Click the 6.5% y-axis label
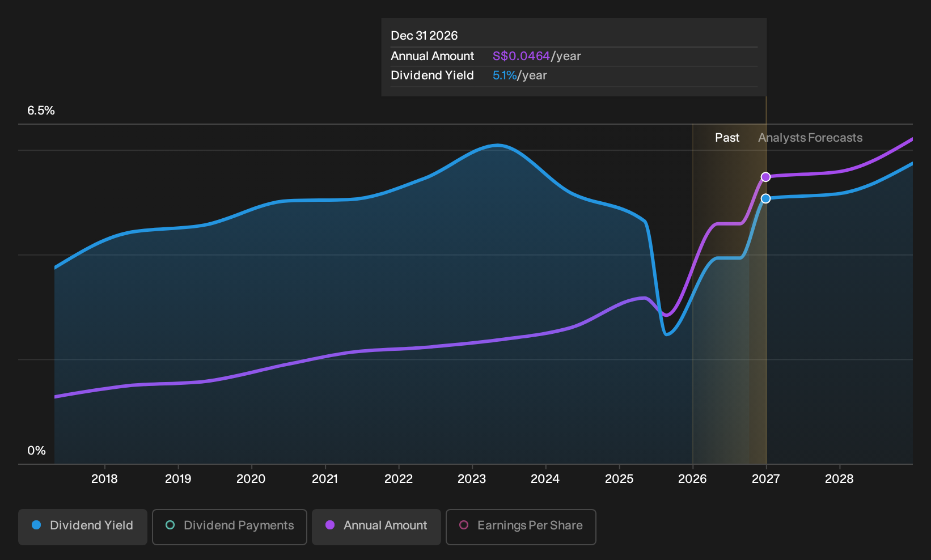Screen dimensions: 931x560 41,111
